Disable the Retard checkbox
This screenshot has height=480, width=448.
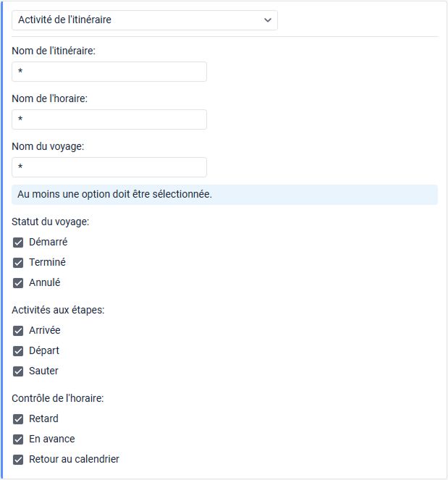(19, 419)
